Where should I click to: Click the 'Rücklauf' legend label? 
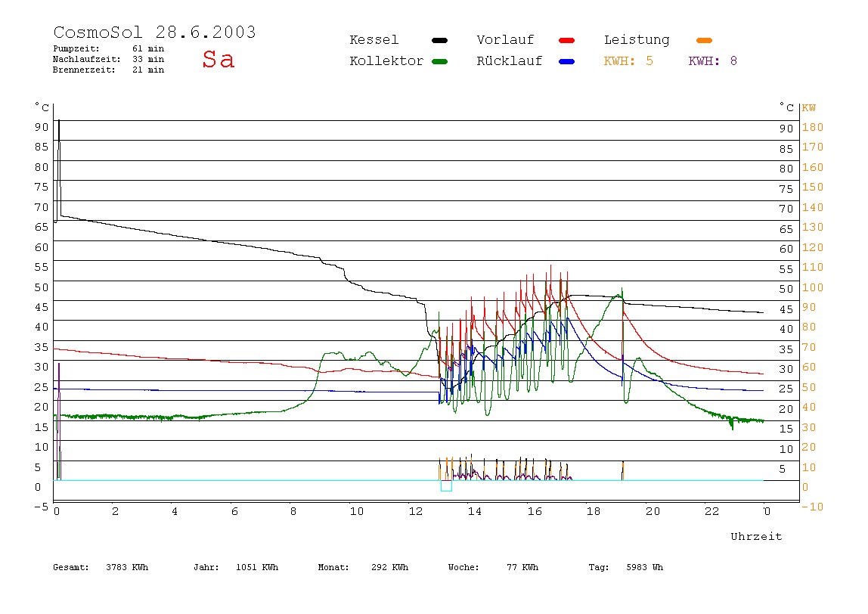pos(510,61)
